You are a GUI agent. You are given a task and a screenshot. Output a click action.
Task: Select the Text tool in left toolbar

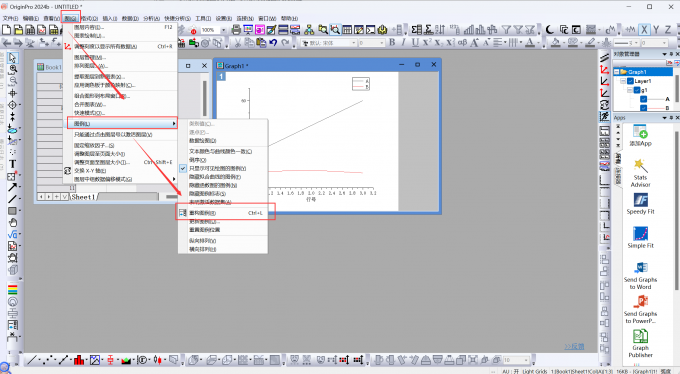pos(12,164)
